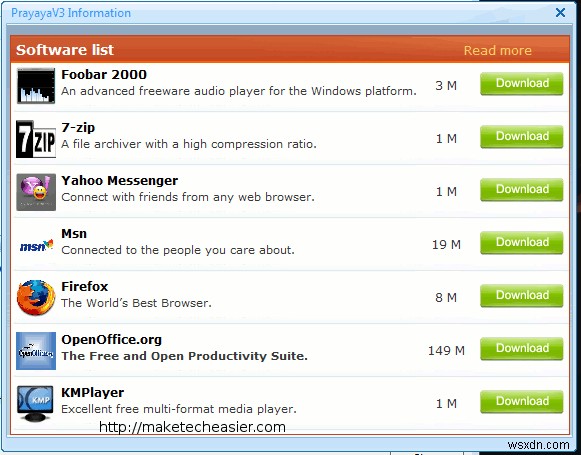The height and width of the screenshot is (455, 581).
Task: Select the Yahoo Messenger title
Action: (120, 180)
